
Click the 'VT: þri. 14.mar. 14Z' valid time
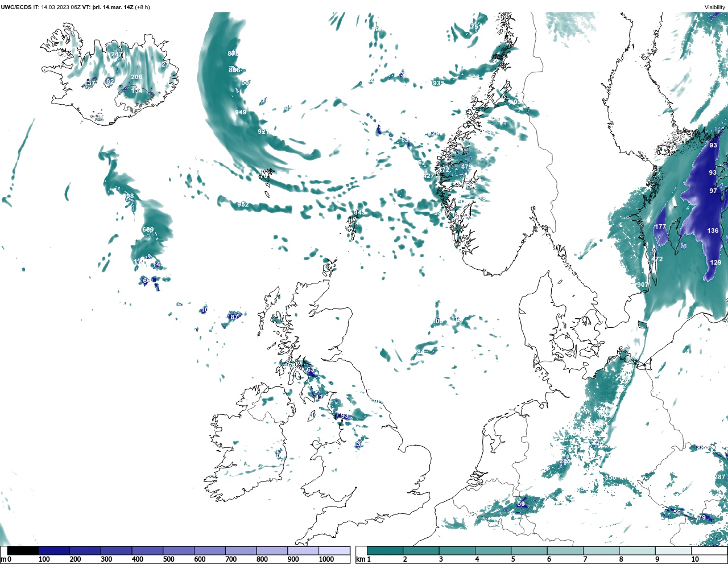(x=107, y=7)
